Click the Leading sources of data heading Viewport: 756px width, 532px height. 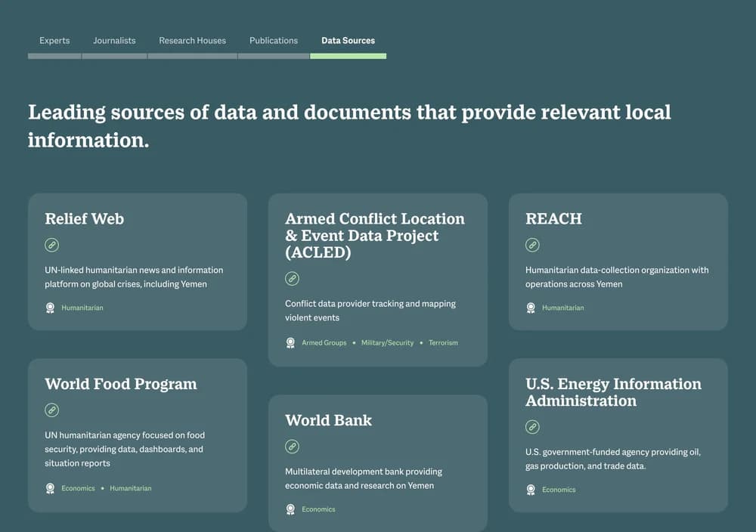349,125
